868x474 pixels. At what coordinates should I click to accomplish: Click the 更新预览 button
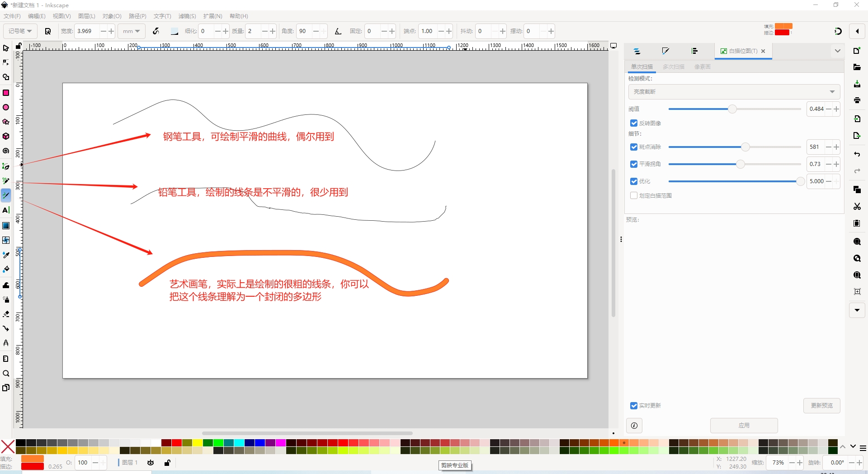821,406
